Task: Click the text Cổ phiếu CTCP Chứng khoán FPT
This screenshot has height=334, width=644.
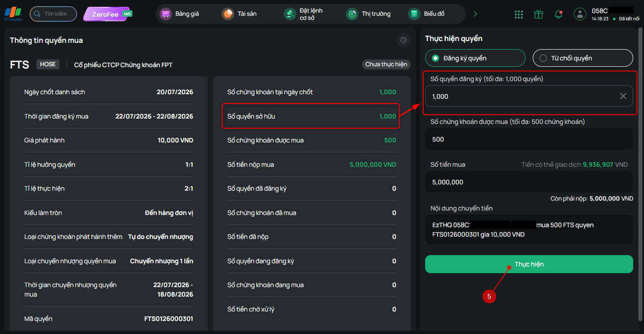Action: tap(123, 65)
